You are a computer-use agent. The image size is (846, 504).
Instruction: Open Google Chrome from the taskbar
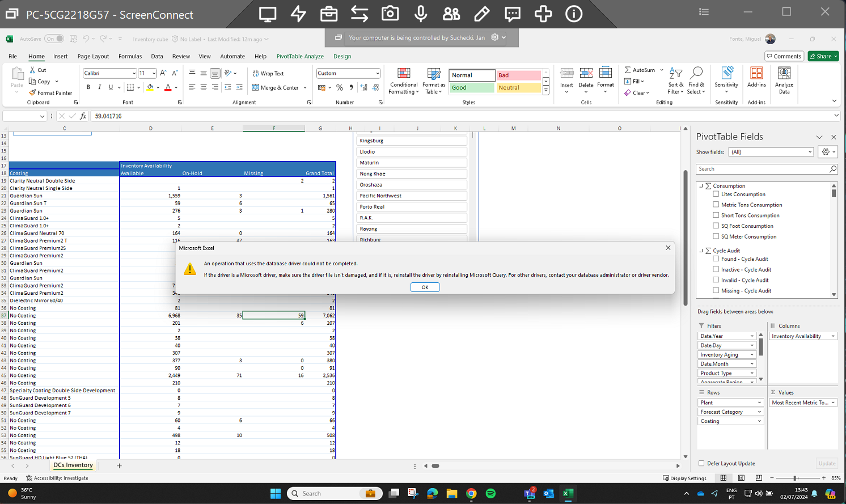coord(471,493)
